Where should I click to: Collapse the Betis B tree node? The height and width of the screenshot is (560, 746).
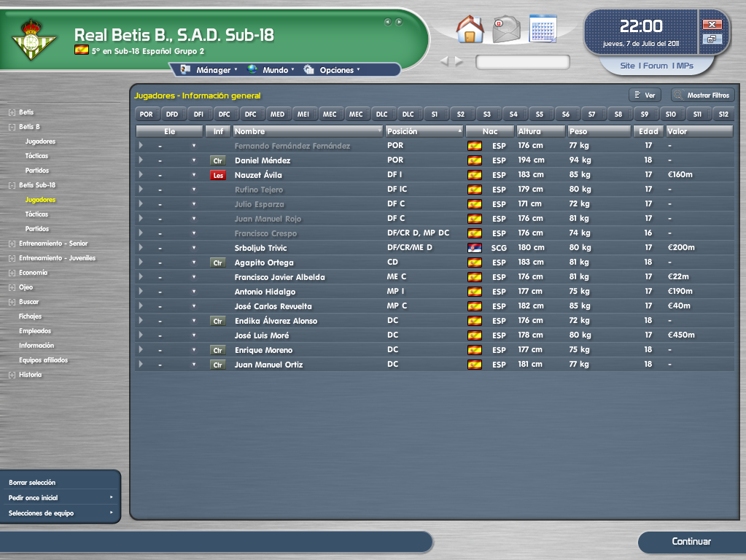click(x=12, y=127)
